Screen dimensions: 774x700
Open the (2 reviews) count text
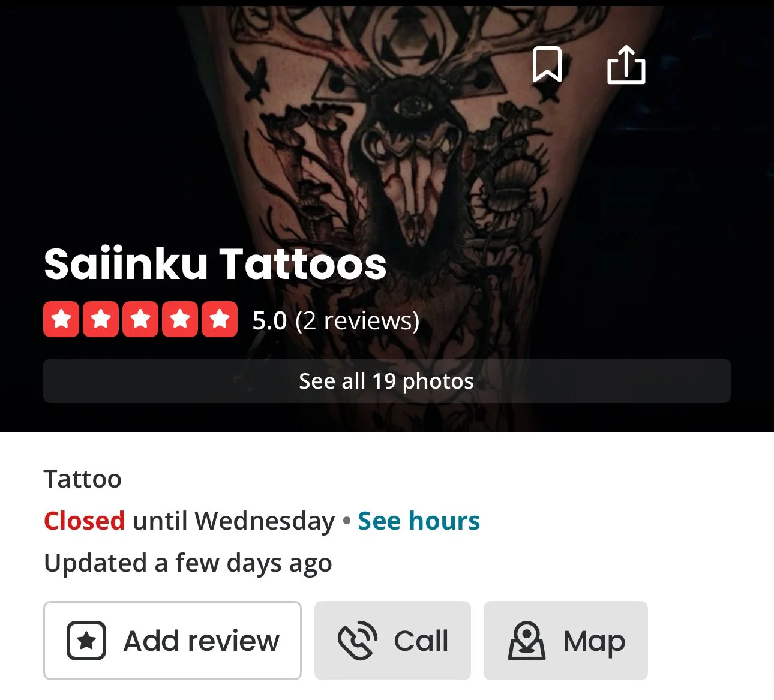point(357,320)
